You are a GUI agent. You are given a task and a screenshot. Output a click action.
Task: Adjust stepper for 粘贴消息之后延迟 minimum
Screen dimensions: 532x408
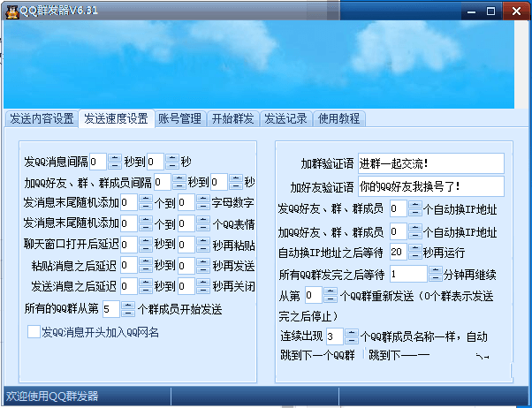coord(146,265)
